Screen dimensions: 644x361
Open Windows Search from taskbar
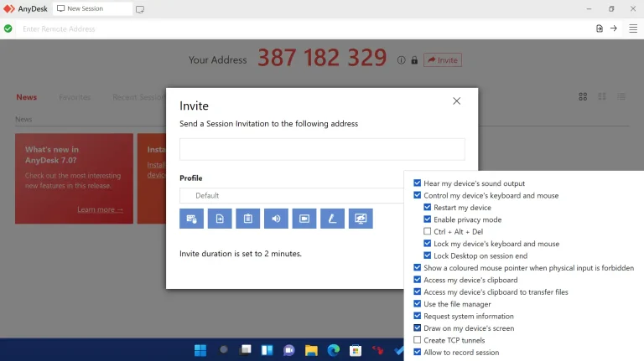[x=223, y=350]
